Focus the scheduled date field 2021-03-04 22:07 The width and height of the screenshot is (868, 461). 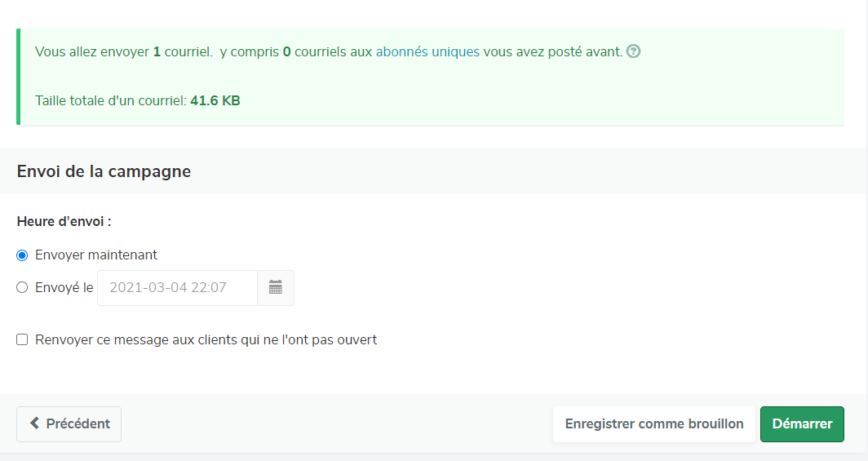coord(177,288)
